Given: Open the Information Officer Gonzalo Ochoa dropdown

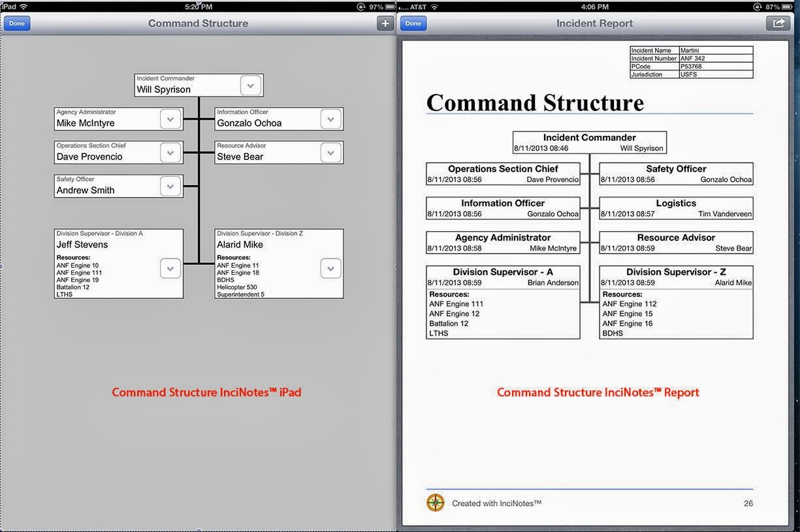Looking at the screenshot, I should coord(331,119).
